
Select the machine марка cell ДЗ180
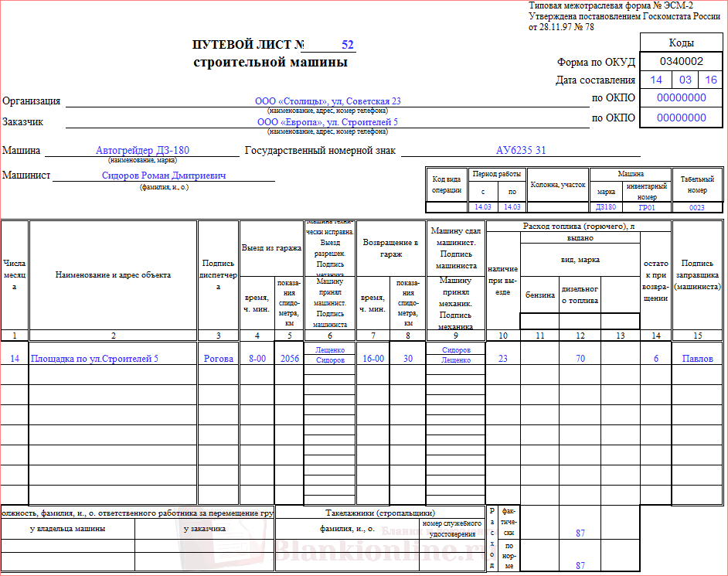point(606,207)
